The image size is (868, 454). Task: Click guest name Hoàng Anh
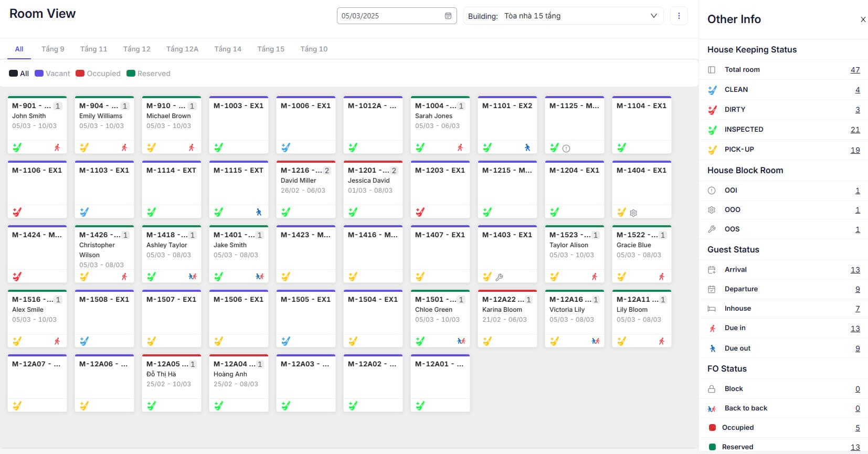pyautogui.click(x=230, y=374)
